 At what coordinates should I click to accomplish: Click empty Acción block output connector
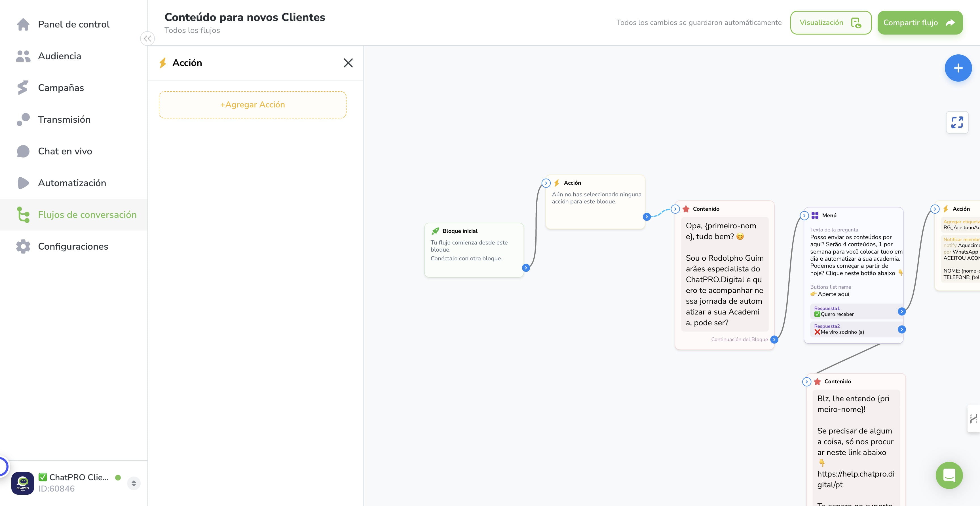pyautogui.click(x=647, y=217)
